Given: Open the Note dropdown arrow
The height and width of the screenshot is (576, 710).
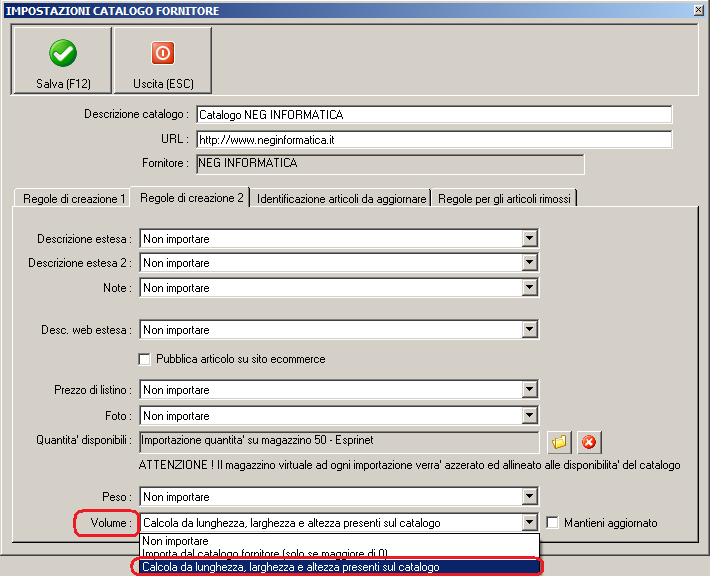Looking at the screenshot, I should click(529, 287).
